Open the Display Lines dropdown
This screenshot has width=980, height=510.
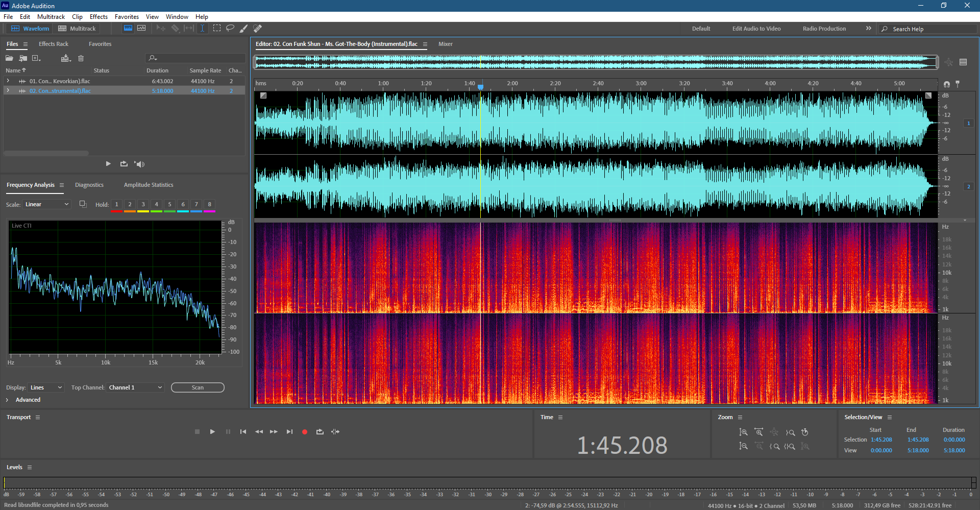click(46, 387)
